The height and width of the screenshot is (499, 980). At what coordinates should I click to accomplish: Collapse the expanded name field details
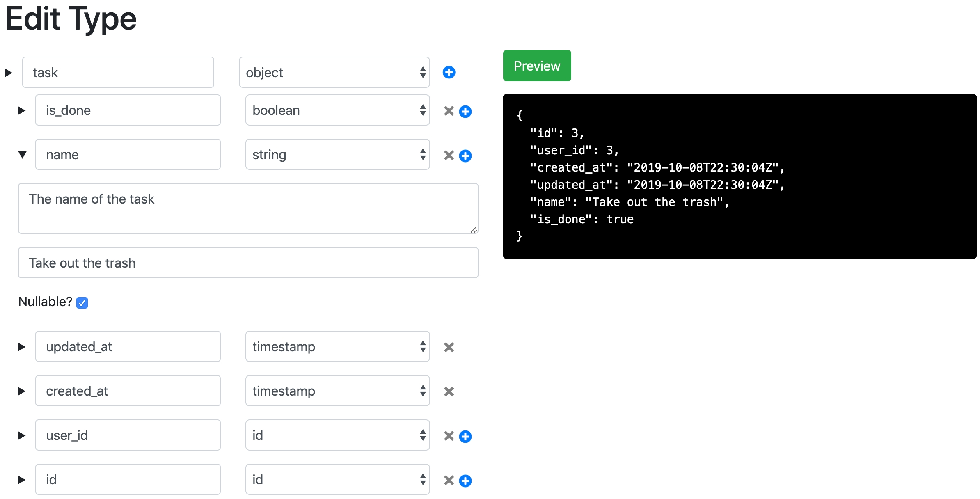[22, 155]
